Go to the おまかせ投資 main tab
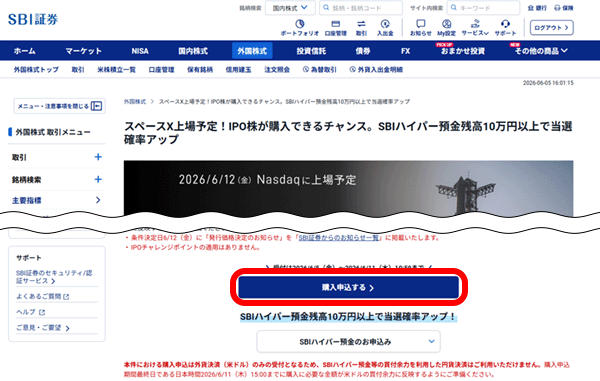This screenshot has height=381, width=600. 463,51
